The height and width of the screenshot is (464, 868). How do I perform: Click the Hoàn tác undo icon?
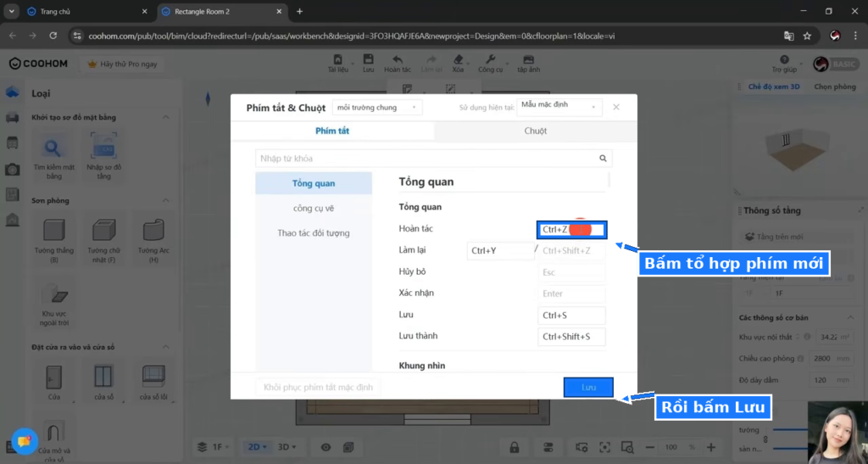(x=397, y=59)
